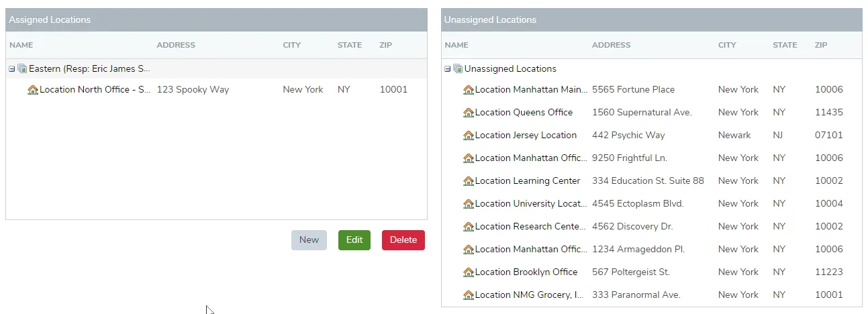The image size is (868, 314).
Task: Click the red Delete button
Action: click(403, 240)
